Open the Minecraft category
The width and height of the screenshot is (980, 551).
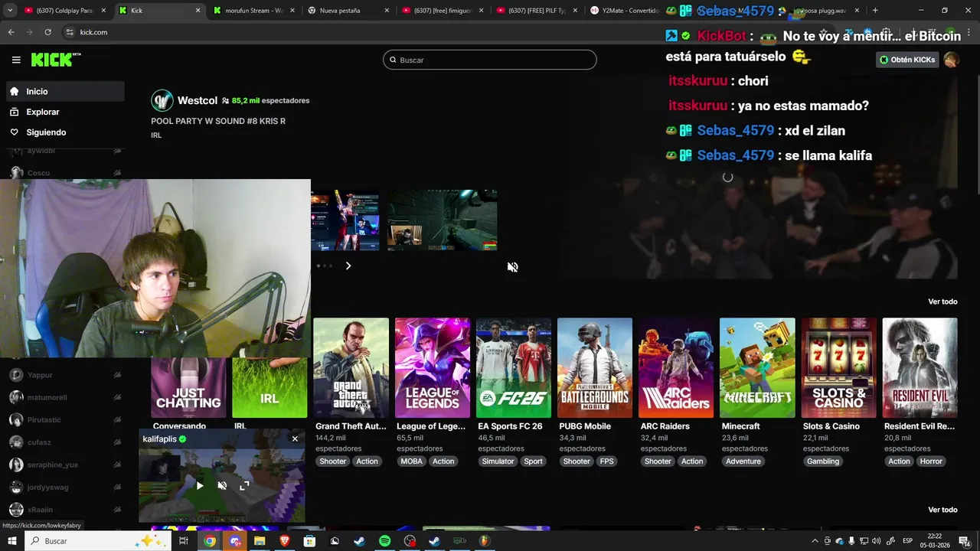coord(756,368)
